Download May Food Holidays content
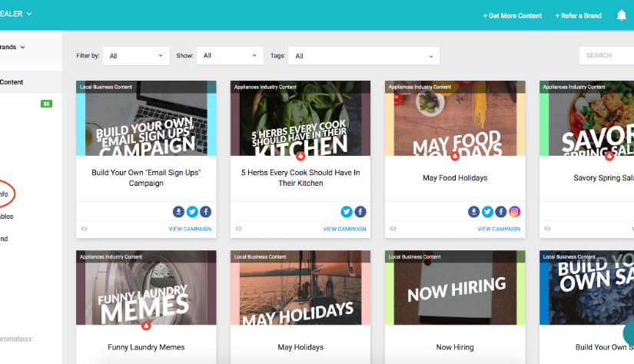This screenshot has height=364, width=634. click(x=473, y=212)
